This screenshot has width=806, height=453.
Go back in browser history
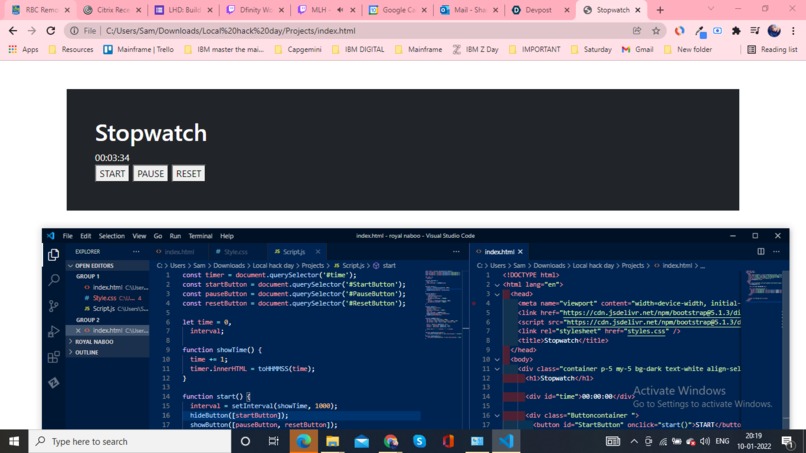(x=13, y=31)
